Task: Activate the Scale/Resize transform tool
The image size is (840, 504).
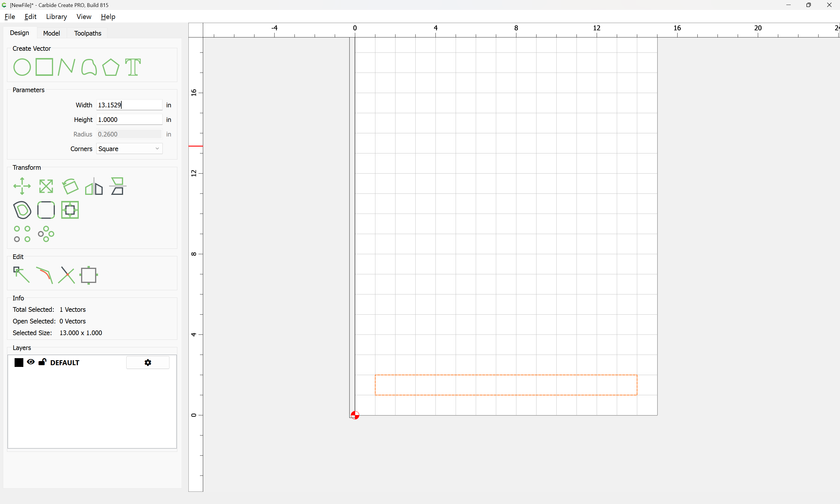Action: tap(46, 186)
